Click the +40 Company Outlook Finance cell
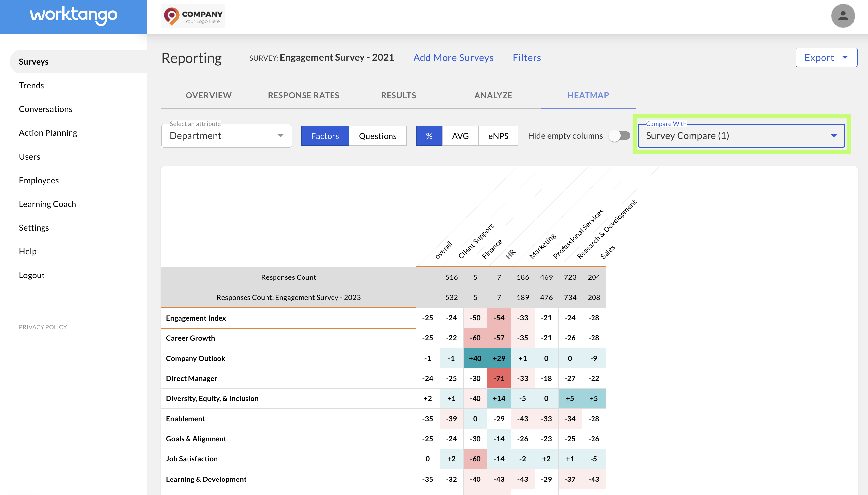Image resolution: width=868 pixels, height=495 pixels. (475, 358)
